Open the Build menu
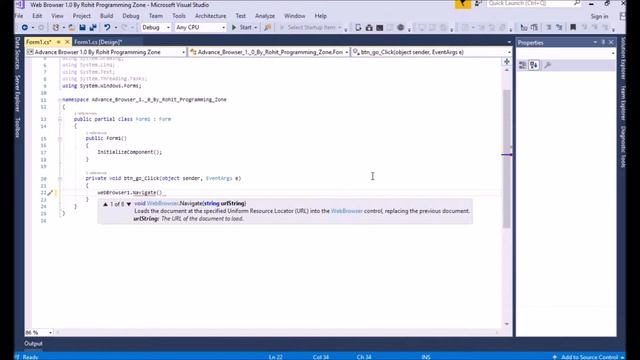Image resolution: width=640 pixels, height=360 pixels. click(x=107, y=16)
